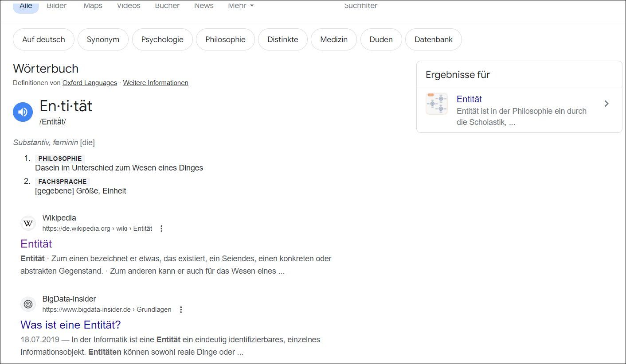Open the Wikipedia Entität result title
This screenshot has height=364, width=626.
pos(36,244)
